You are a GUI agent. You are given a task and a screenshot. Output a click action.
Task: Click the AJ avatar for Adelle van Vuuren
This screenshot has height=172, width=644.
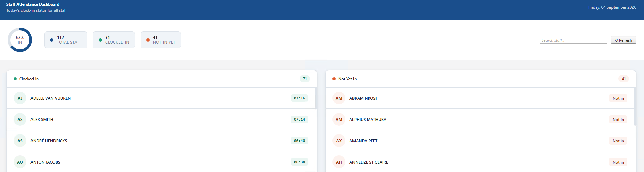tap(20, 98)
